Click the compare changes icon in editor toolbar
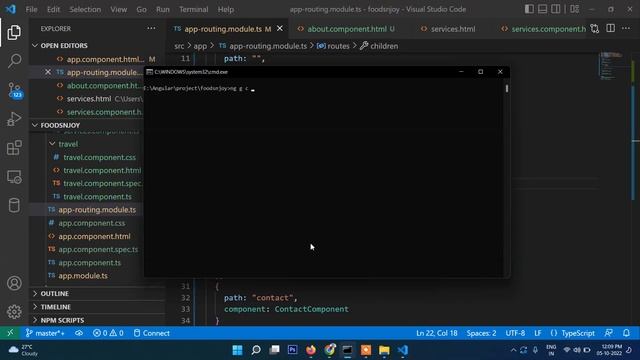The width and height of the screenshot is (640, 360). 595,29
